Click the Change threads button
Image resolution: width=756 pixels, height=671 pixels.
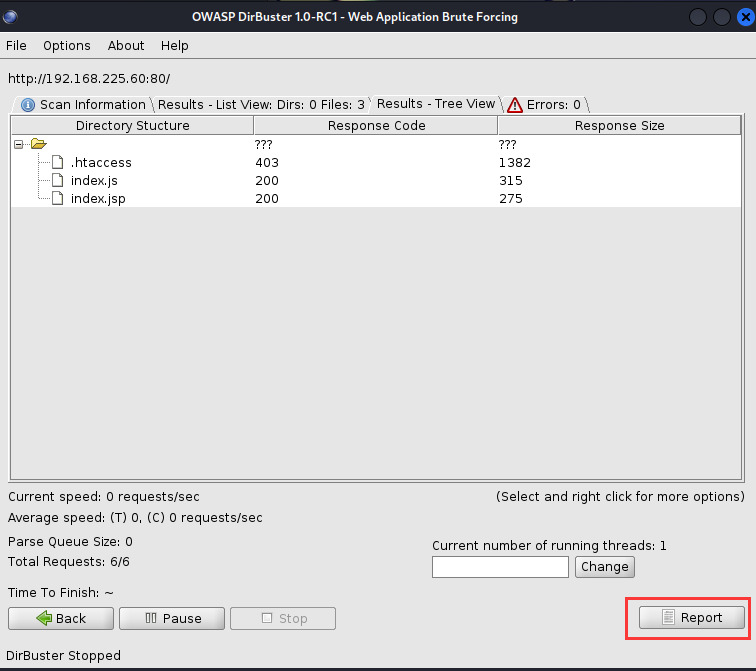point(605,567)
